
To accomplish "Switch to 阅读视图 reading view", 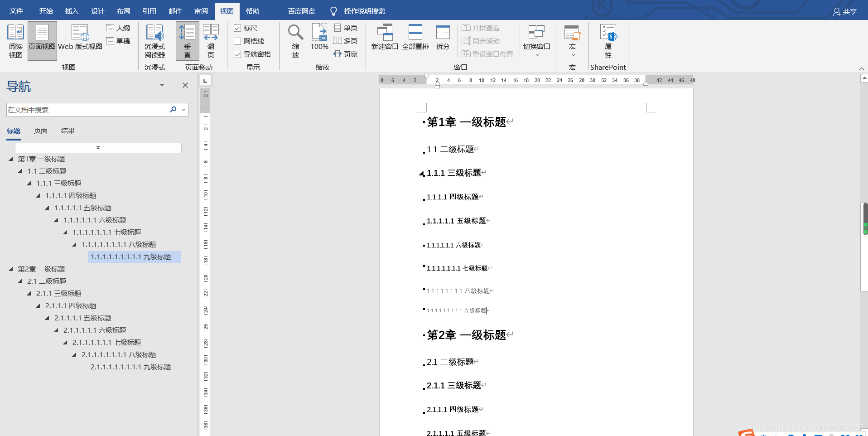I will 15,40.
